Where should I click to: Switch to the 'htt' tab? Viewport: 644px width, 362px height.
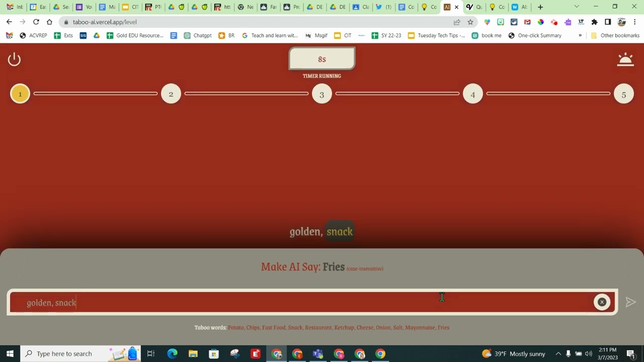pos(222,7)
